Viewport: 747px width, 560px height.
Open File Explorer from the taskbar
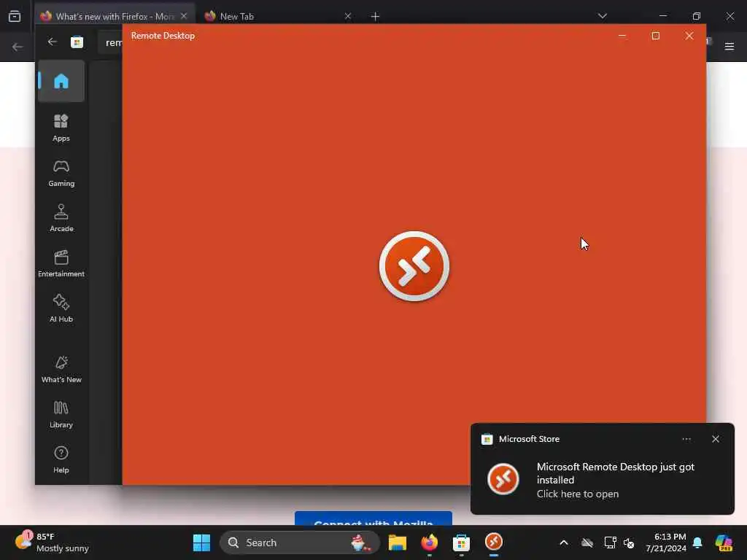click(397, 542)
